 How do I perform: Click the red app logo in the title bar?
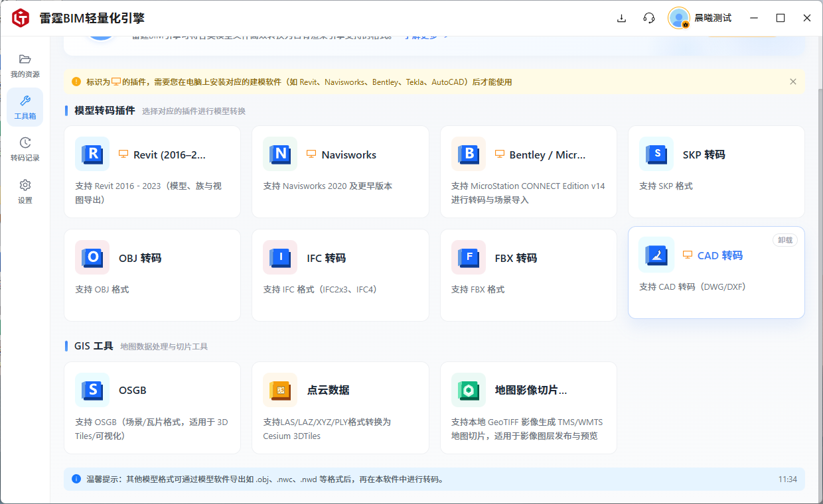[21, 18]
